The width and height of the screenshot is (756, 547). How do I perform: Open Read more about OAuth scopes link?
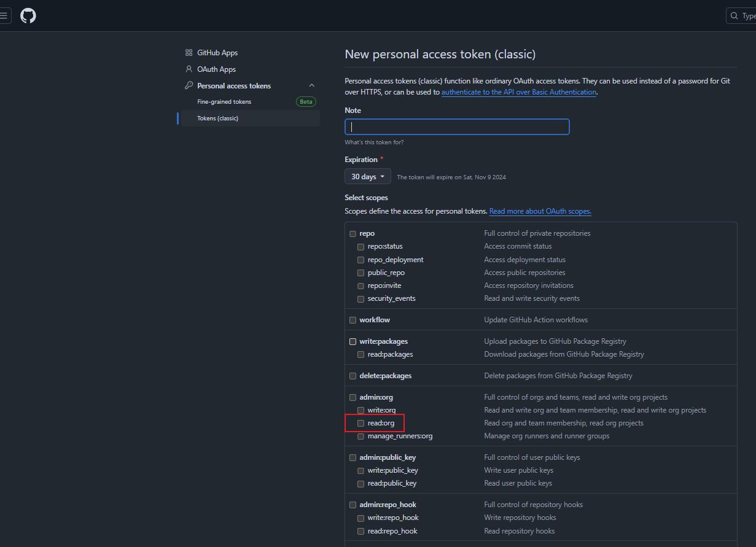[540, 211]
